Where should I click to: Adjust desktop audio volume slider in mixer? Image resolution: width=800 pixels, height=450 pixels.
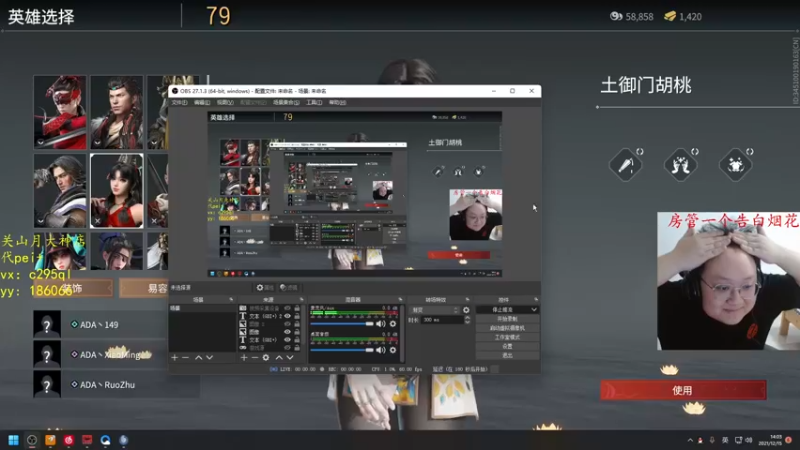coord(342,350)
